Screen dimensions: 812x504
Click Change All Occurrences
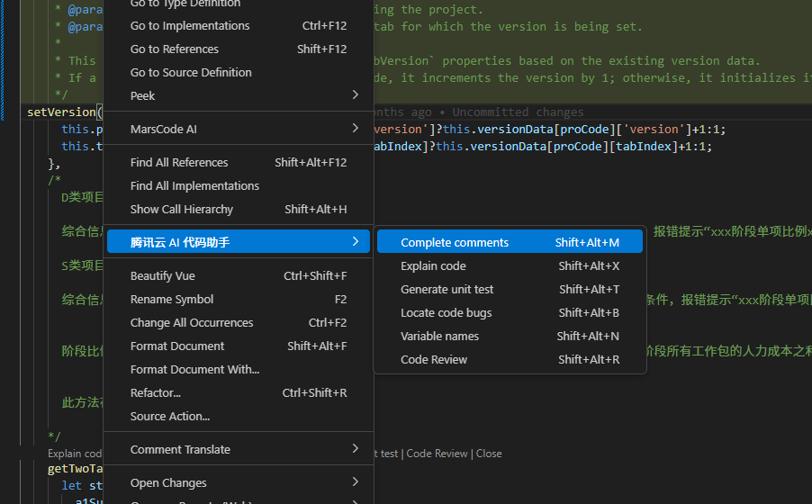click(239, 323)
